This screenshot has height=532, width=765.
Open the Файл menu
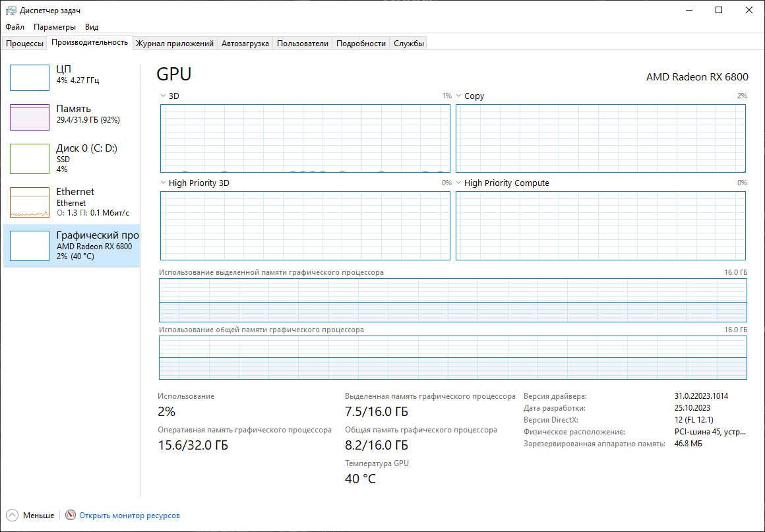tap(15, 27)
